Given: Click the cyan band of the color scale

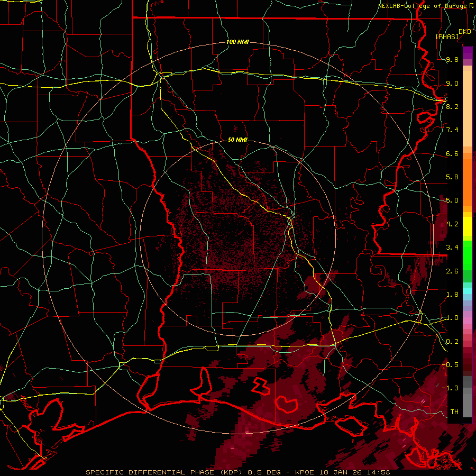Looking at the screenshot, I should (x=467, y=291).
